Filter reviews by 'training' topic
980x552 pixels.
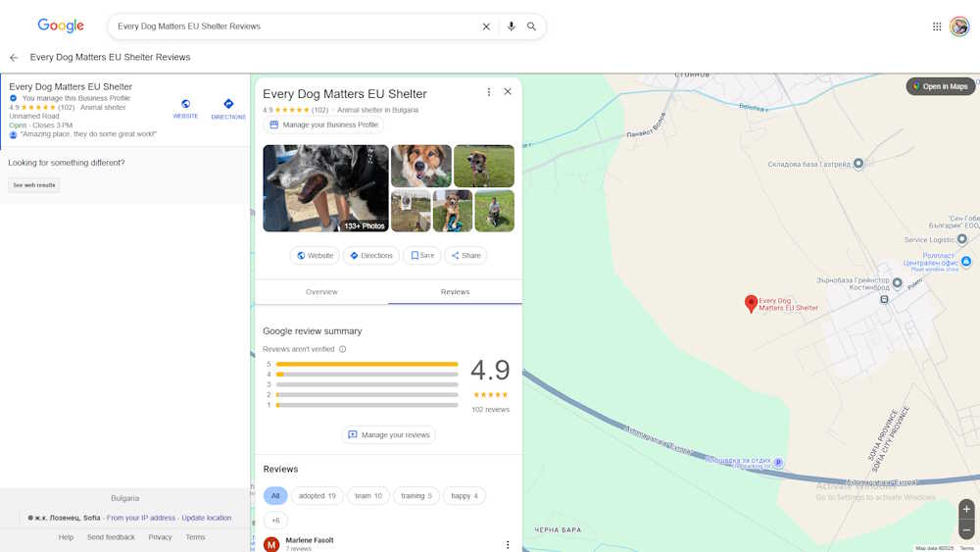[416, 496]
